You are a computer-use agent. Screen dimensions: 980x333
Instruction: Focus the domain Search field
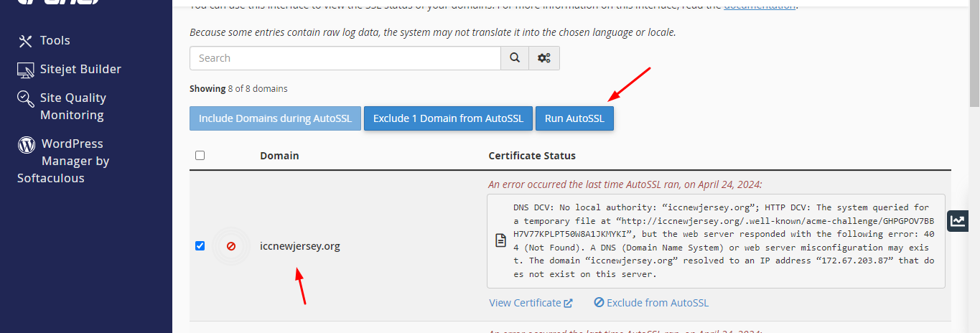coord(345,58)
